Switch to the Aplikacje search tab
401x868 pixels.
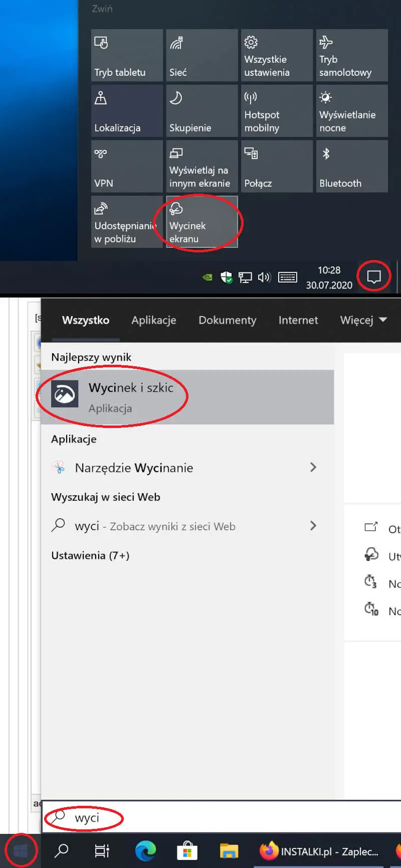pyautogui.click(x=154, y=320)
